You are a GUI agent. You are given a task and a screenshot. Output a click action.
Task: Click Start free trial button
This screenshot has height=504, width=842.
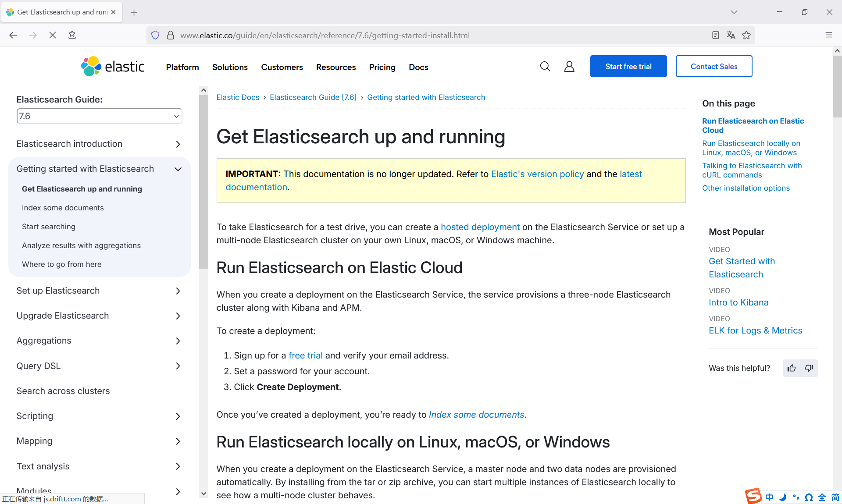coord(628,67)
